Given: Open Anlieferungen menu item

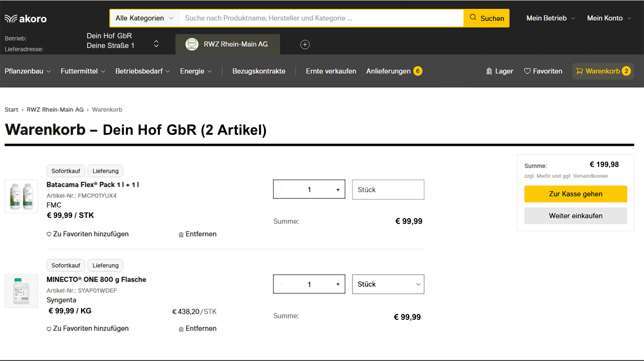Looking at the screenshot, I should (388, 71).
